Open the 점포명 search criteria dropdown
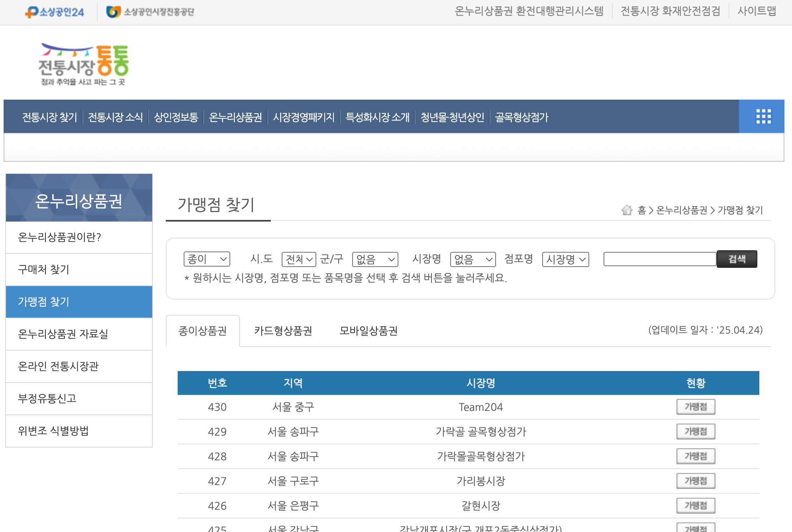 [565, 259]
